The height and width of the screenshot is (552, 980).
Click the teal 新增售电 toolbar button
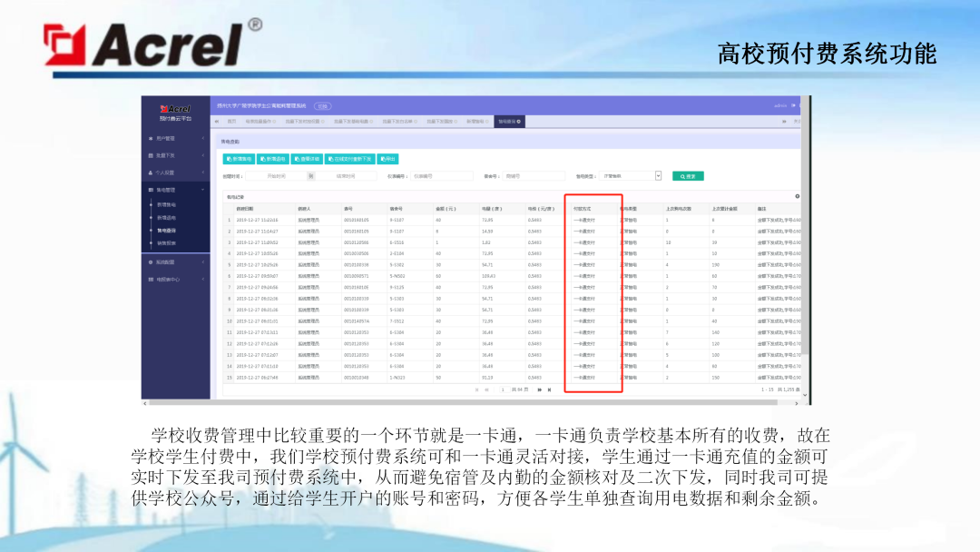pos(239,159)
